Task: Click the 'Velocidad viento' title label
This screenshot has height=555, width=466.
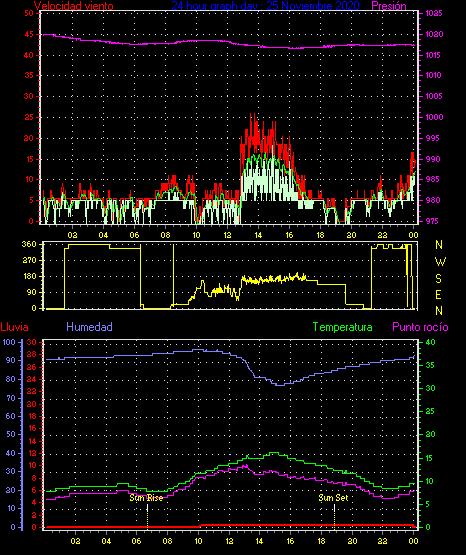Action: pyautogui.click(x=74, y=6)
